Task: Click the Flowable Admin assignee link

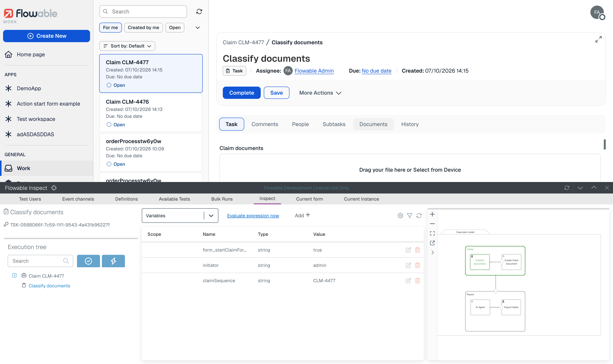Action: click(314, 71)
